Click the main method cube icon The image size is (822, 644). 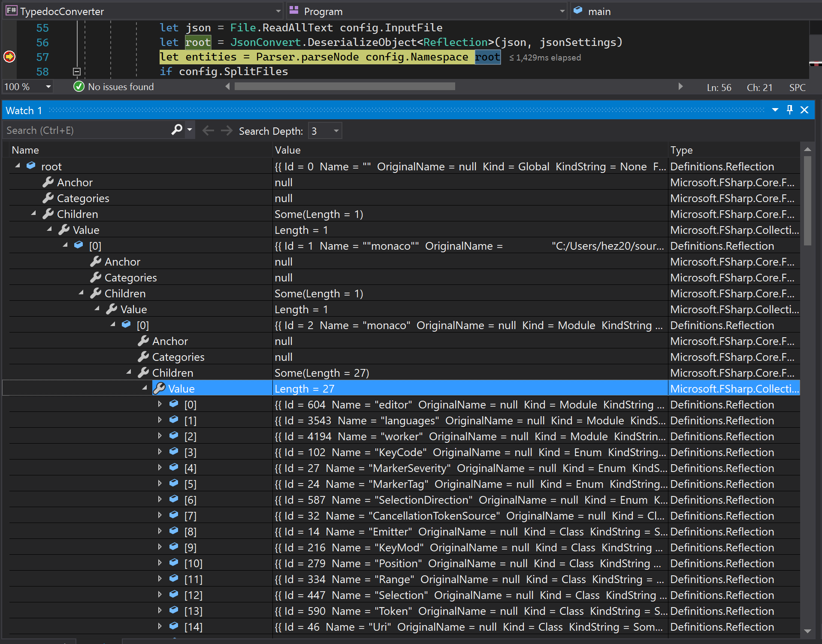[x=579, y=10]
